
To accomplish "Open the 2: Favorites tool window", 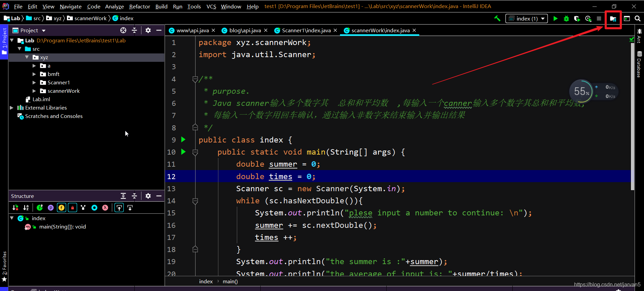I will coord(4,266).
